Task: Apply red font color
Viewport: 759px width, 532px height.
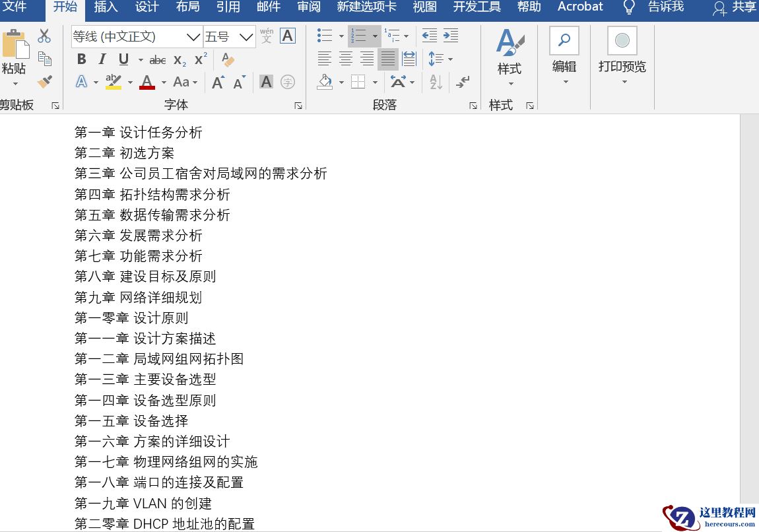Action: coord(147,82)
